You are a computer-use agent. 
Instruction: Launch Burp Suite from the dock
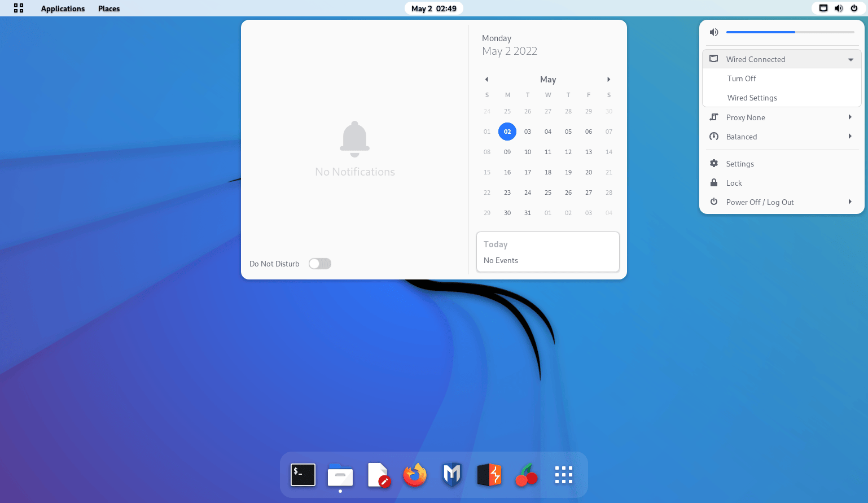[489, 475]
